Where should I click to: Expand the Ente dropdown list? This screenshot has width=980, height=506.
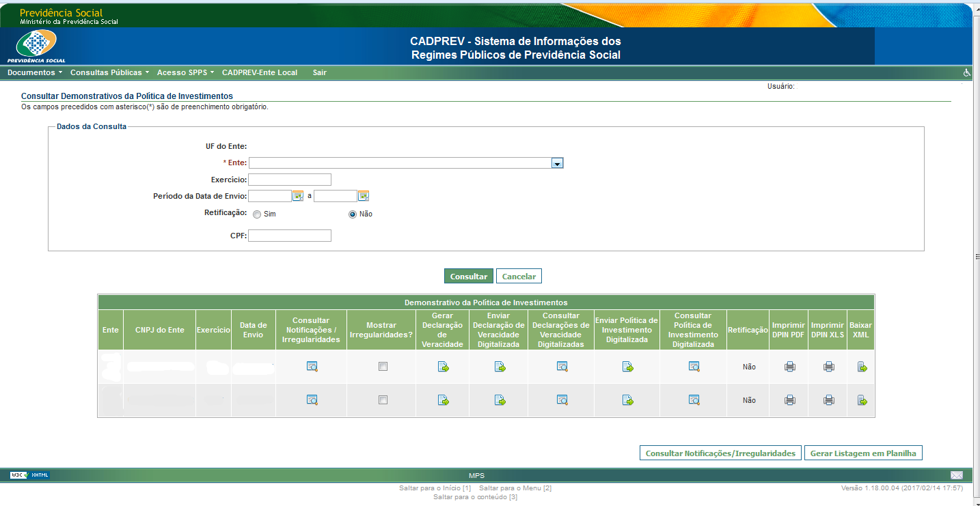[557, 163]
